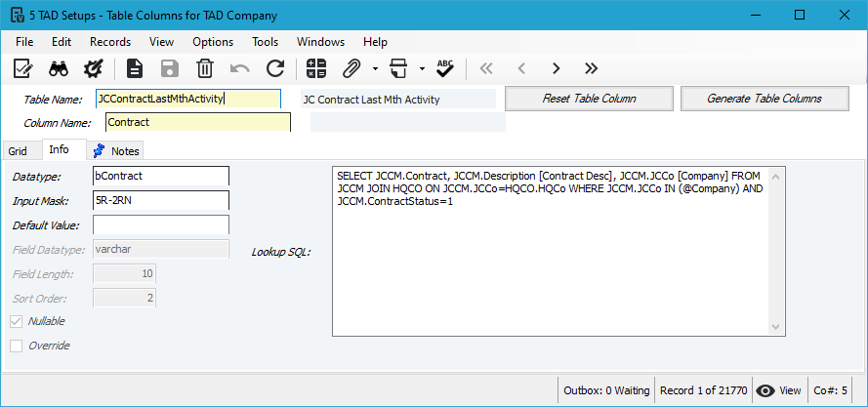Screen dimensions: 868x407
Task: Click the gear settings toolbar icon
Action: (x=93, y=68)
